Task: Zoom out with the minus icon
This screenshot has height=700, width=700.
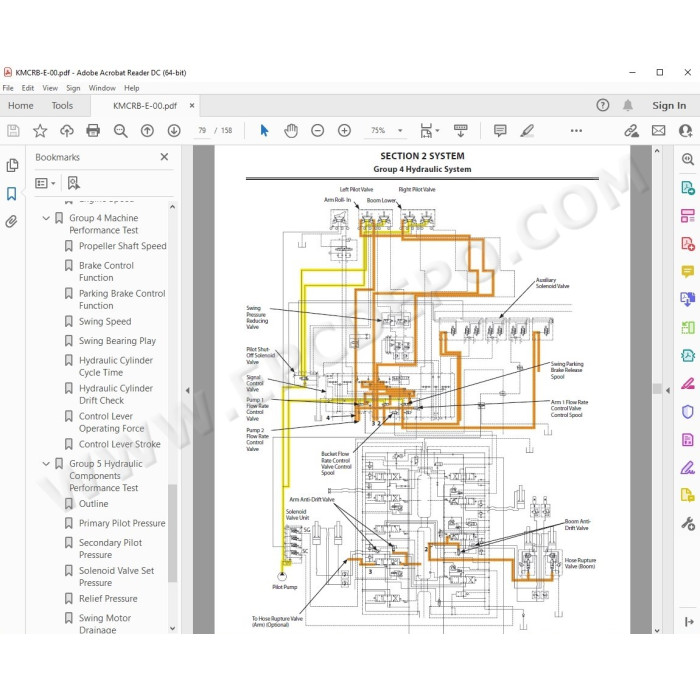Action: tap(317, 131)
